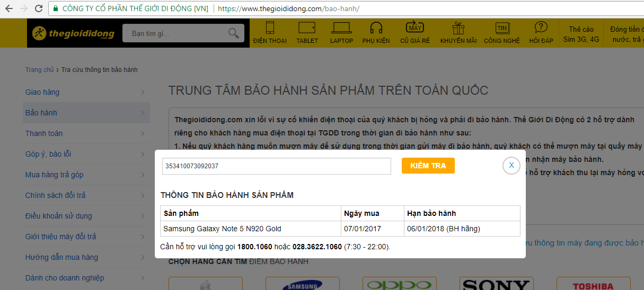The image size is (644, 290).
Task: Click the green secure padlock icon
Action: 56,9
